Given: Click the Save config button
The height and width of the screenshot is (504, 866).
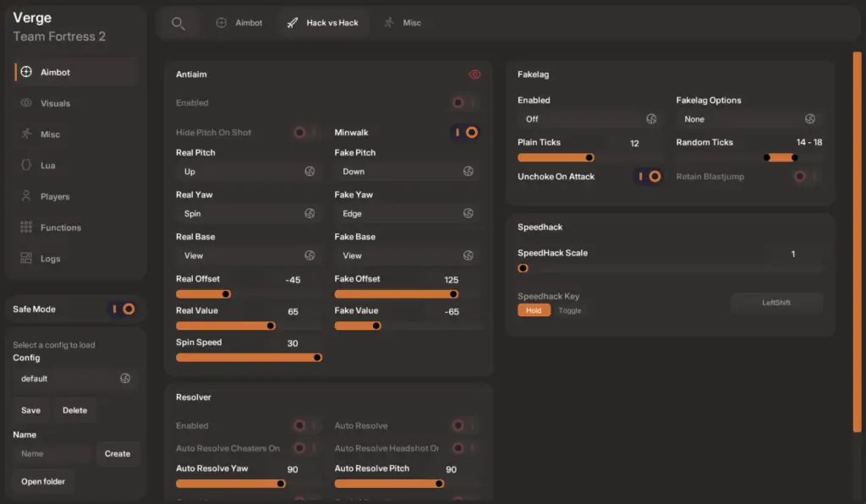Looking at the screenshot, I should point(31,410).
